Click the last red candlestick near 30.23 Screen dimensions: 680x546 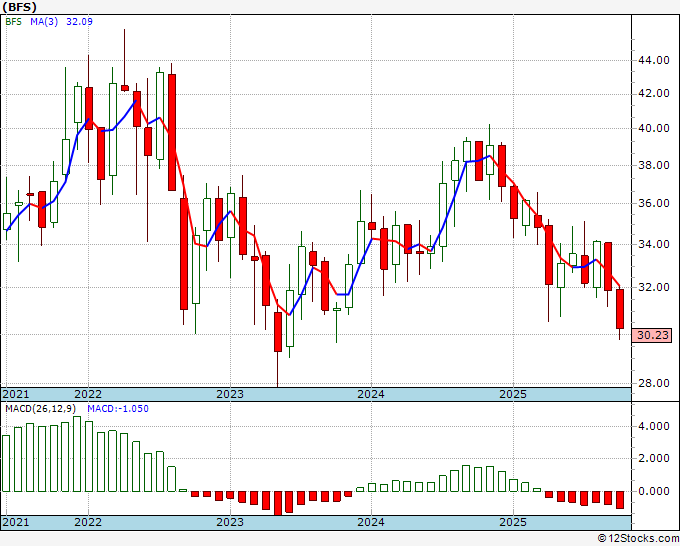(x=620, y=309)
